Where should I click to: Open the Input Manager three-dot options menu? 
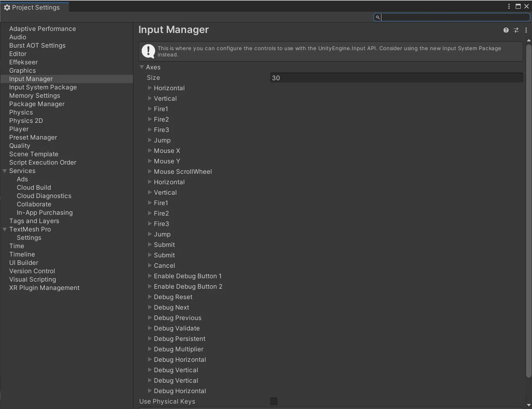tap(526, 30)
